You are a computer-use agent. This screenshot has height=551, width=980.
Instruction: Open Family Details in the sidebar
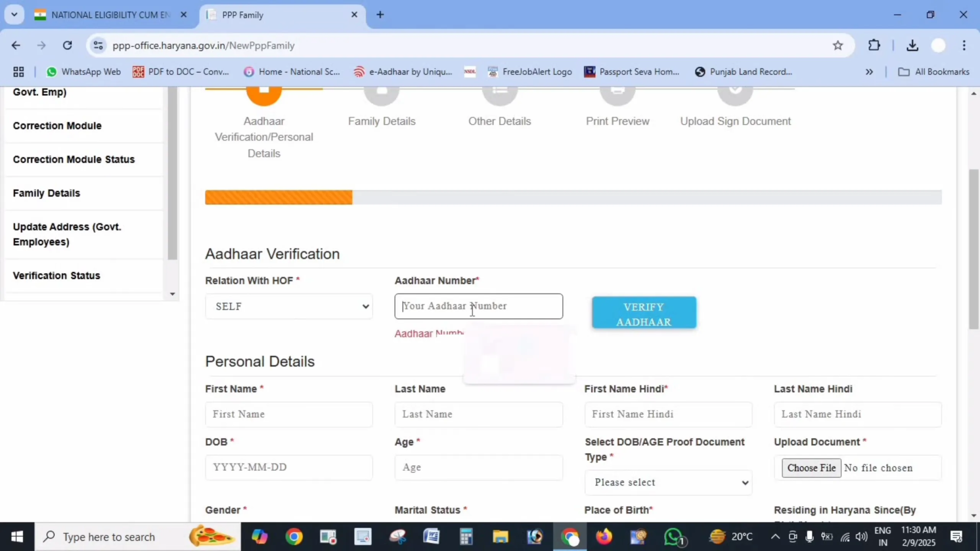[x=46, y=193]
